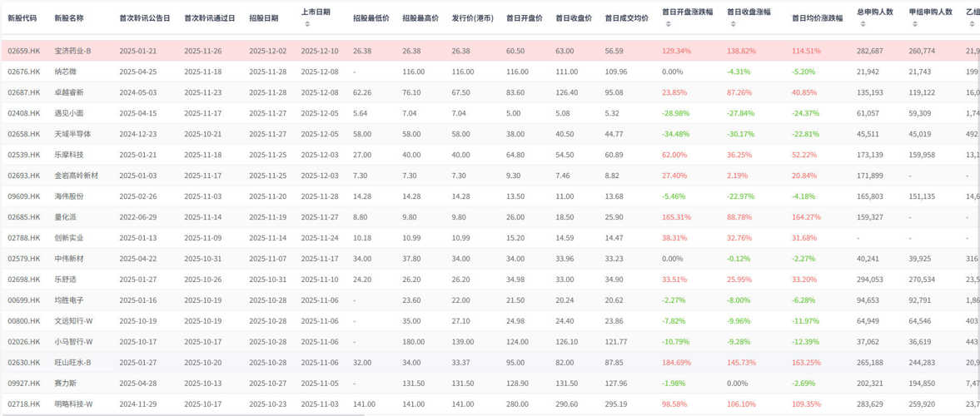
Task: Click the 首日成交均价 column header
Action: tap(627, 19)
